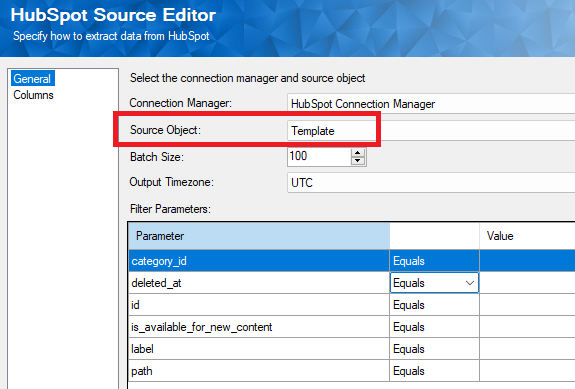
Task: Click the Value cell for is_available_for_new_content
Action: coord(527,327)
